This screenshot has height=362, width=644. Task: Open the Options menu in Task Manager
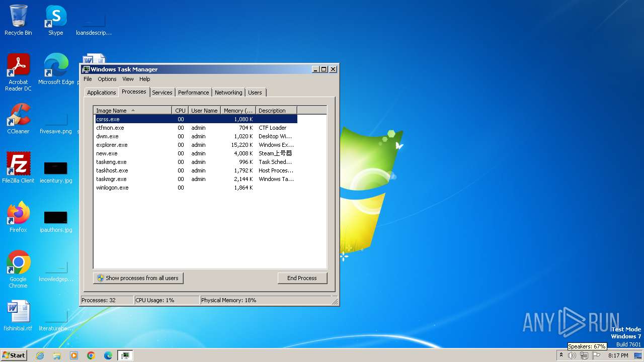tap(107, 79)
